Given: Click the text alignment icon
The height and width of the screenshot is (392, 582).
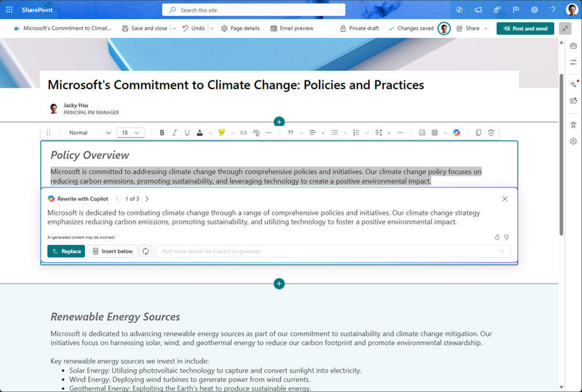Looking at the screenshot, I should tap(312, 133).
